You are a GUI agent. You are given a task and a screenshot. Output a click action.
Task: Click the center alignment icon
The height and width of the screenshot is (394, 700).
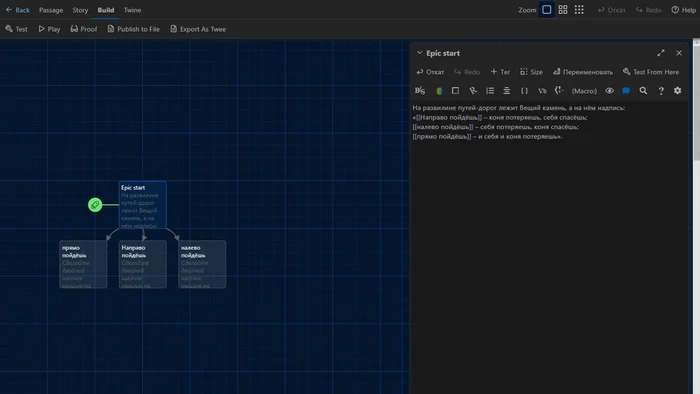click(x=507, y=91)
